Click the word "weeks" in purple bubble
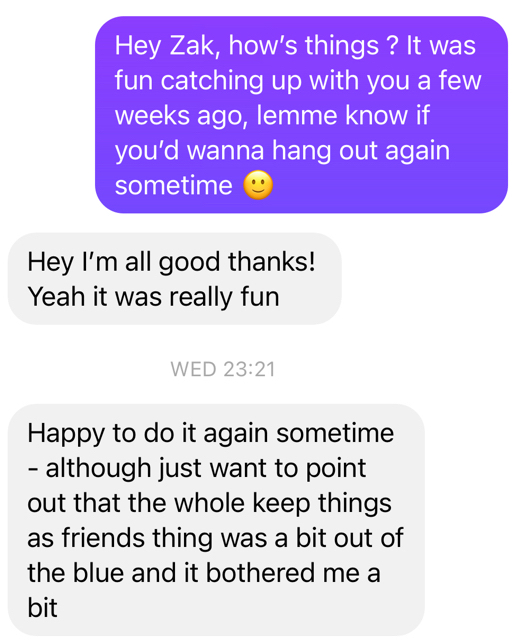 click(152, 115)
